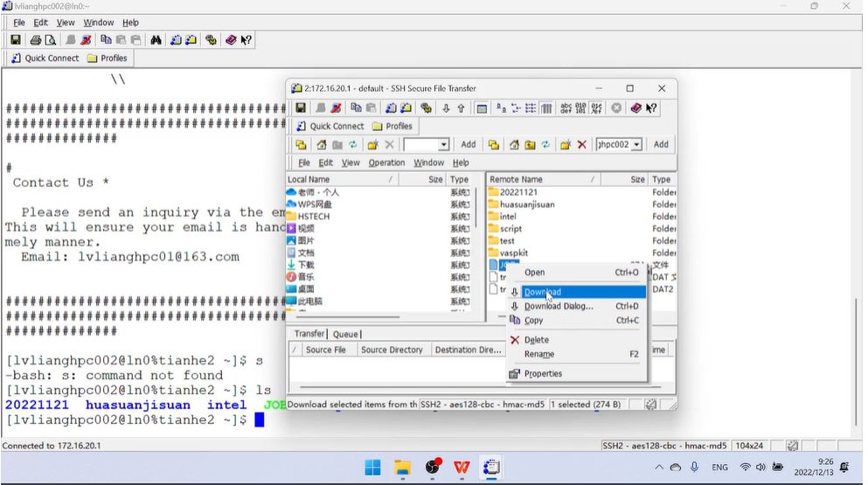Choose Delete in the context menu

[x=577, y=340]
